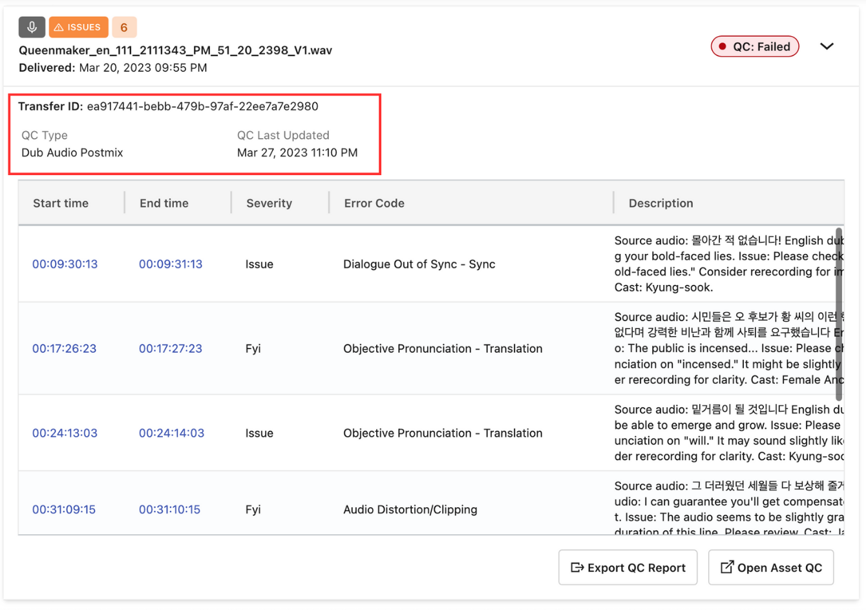Click the issue count badge showing 6
The height and width of the screenshot is (610, 868).
click(124, 27)
